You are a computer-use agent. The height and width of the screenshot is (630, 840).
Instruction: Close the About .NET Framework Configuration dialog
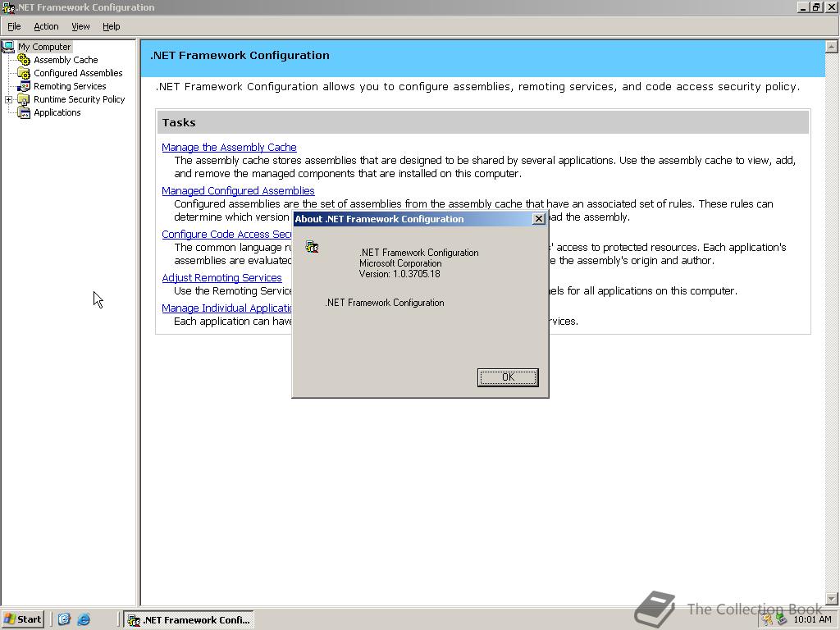pyautogui.click(x=539, y=218)
